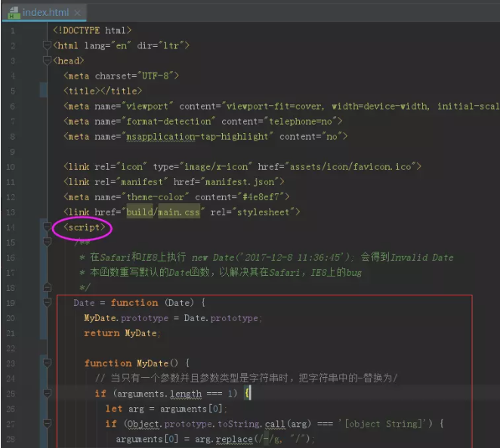Click the "let arg = arguments[0]" line
This screenshot has height=448, width=500.
click(x=166, y=409)
